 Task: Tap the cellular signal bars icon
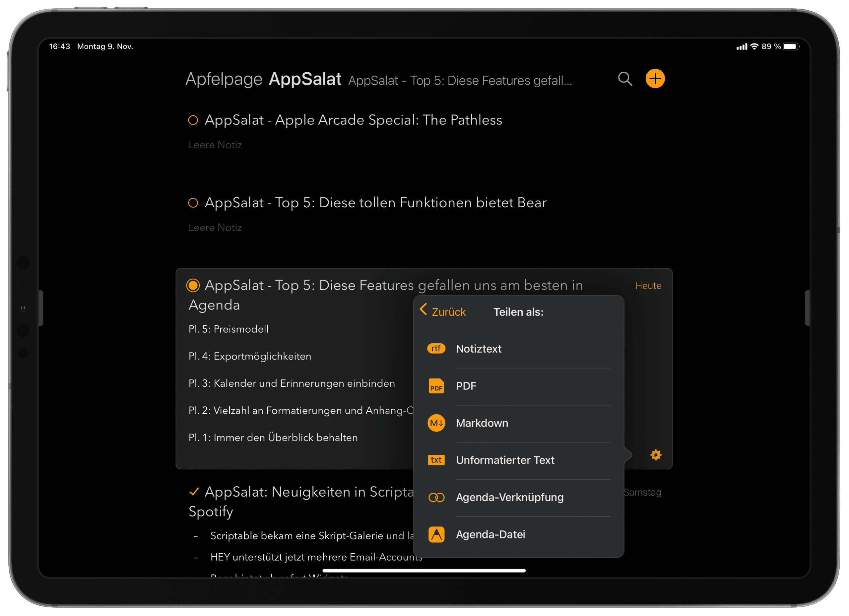[741, 47]
